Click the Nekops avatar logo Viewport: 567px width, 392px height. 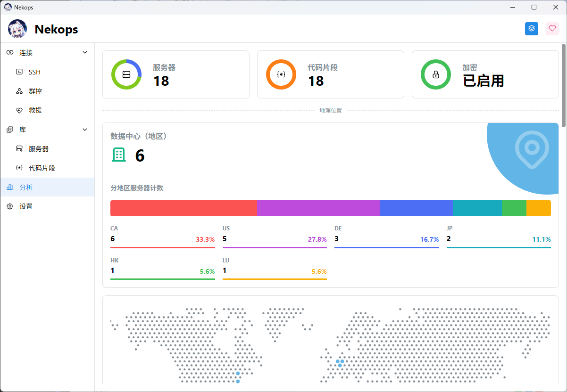click(x=17, y=29)
